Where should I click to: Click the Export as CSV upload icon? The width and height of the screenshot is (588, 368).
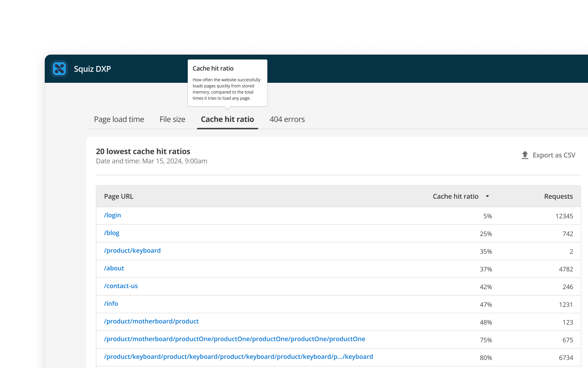click(x=525, y=155)
